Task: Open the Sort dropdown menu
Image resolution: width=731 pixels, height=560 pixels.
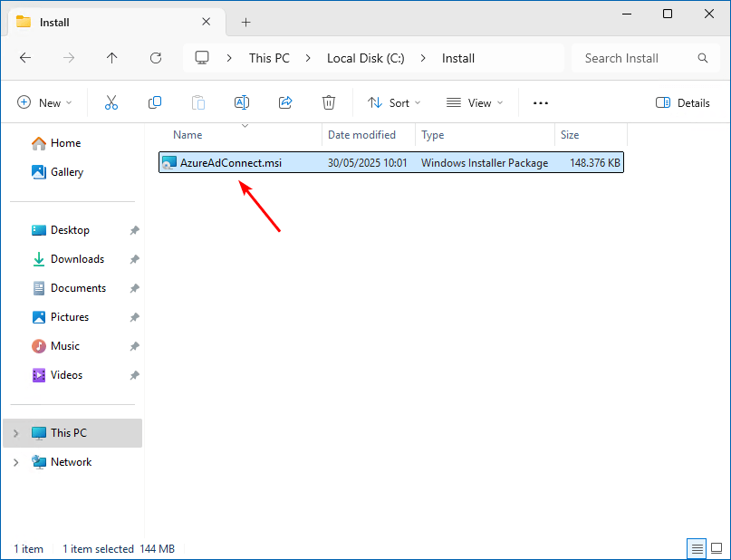Action: [x=393, y=103]
